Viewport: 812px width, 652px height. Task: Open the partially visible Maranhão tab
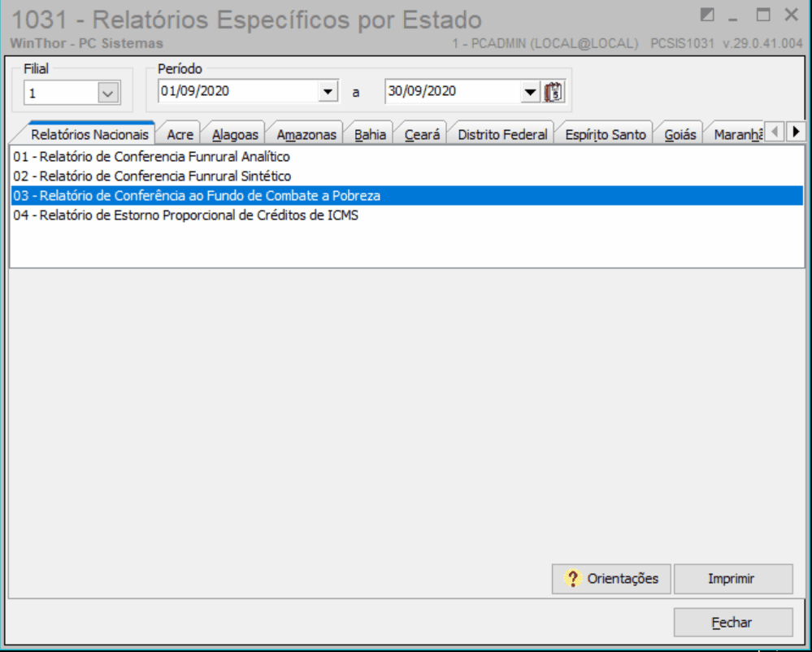tap(737, 135)
